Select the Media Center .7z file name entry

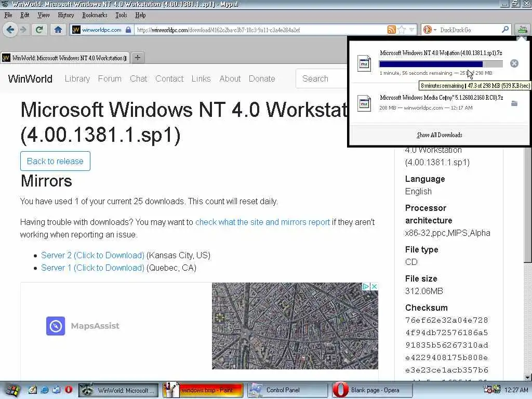[442, 98]
